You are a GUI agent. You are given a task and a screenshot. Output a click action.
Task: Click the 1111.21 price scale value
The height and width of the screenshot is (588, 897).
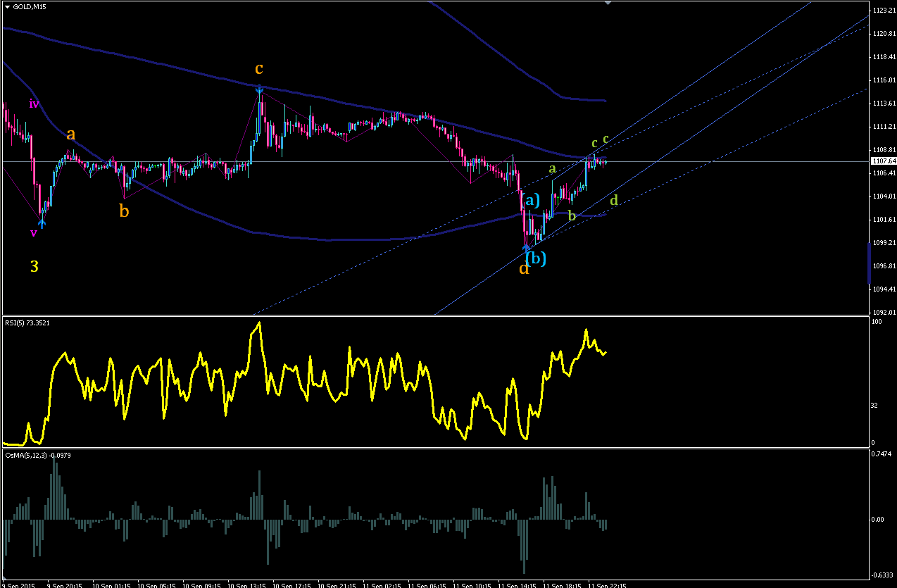pyautogui.click(x=884, y=127)
